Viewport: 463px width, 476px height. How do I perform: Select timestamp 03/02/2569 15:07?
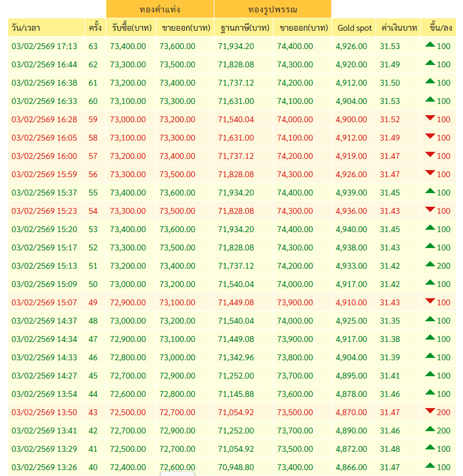(44, 302)
